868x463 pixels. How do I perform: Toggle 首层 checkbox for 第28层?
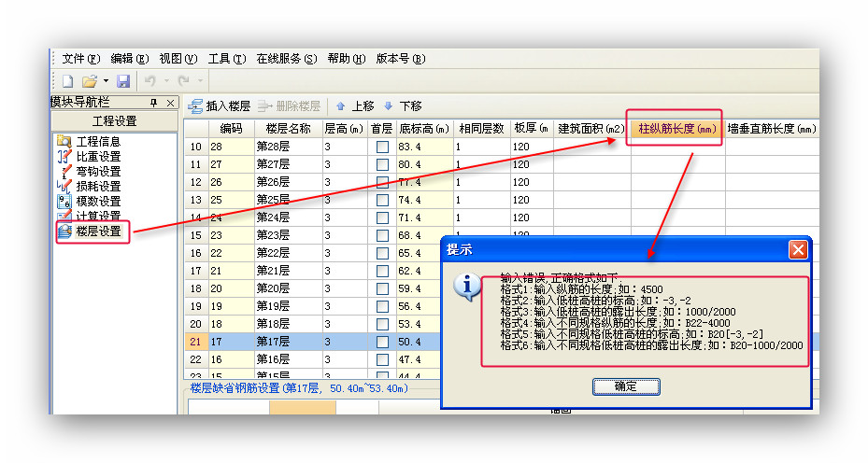(x=382, y=147)
